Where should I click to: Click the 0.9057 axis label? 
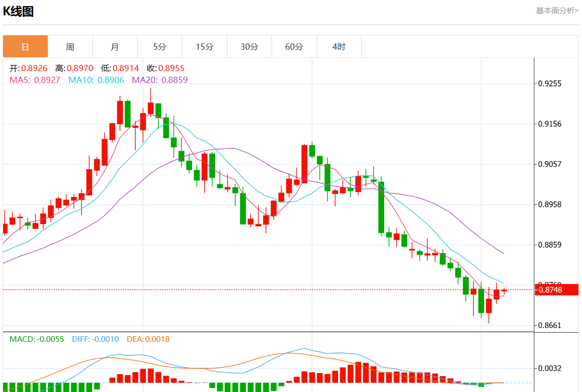pyautogui.click(x=550, y=164)
